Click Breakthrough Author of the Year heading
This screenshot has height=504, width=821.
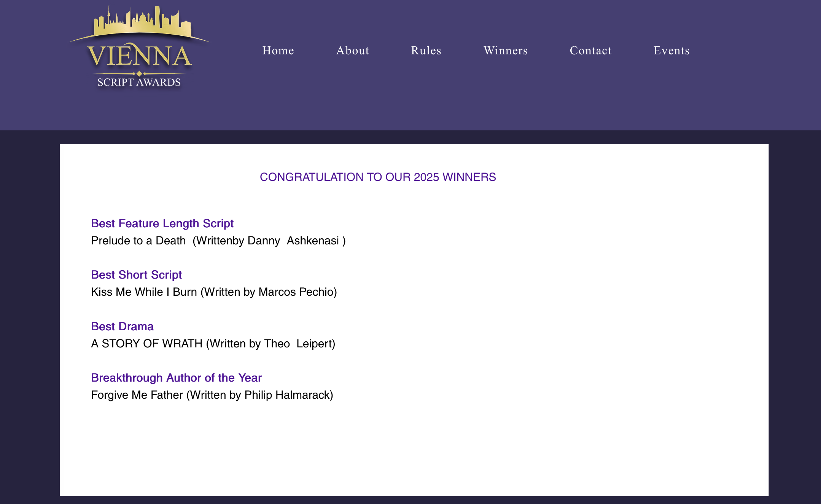click(x=176, y=378)
